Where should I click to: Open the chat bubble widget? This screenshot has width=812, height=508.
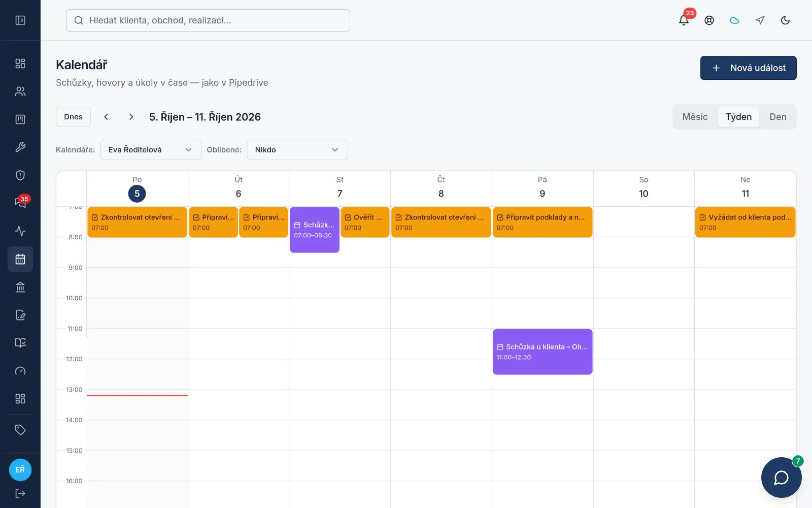[782, 478]
